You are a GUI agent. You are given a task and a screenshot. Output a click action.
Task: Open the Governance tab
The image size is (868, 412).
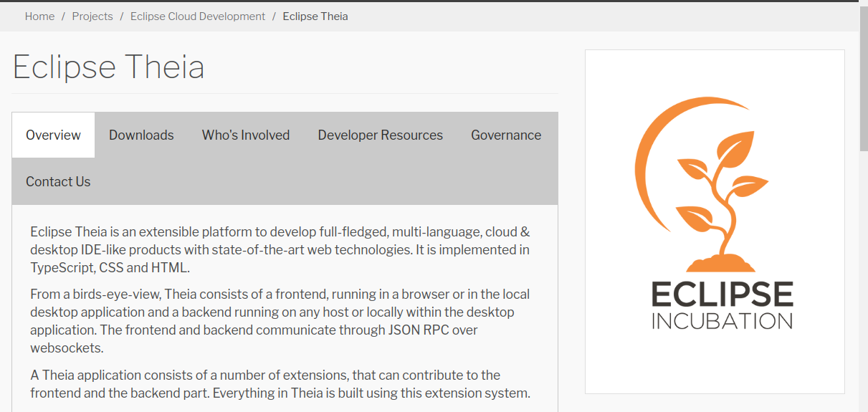(x=506, y=135)
